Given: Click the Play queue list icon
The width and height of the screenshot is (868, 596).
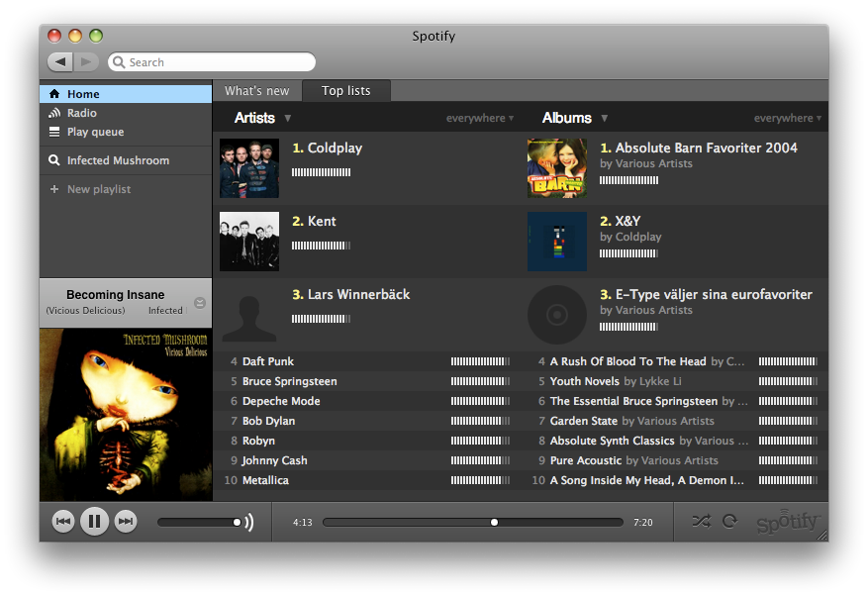Looking at the screenshot, I should (54, 132).
